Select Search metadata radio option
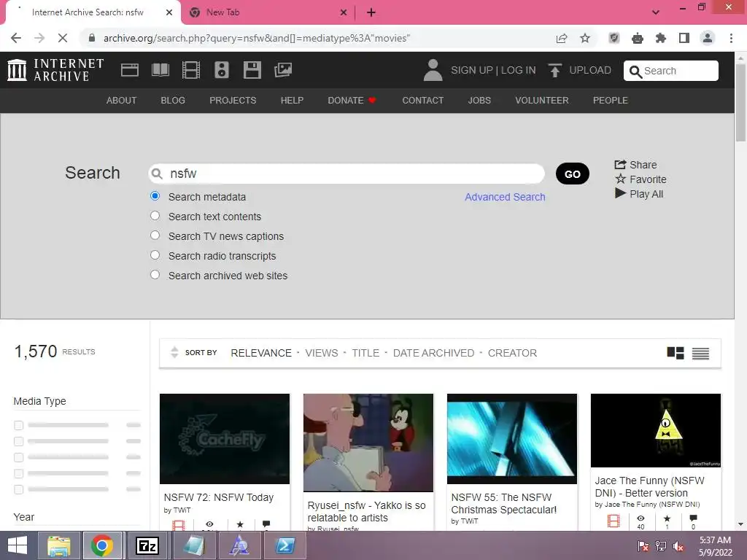Viewport: 747px width, 560px height. tap(155, 196)
